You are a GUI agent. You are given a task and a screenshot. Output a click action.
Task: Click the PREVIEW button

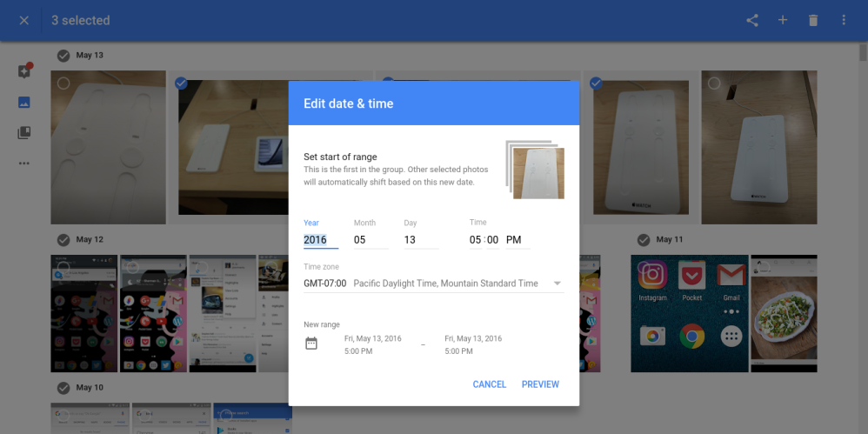540,384
